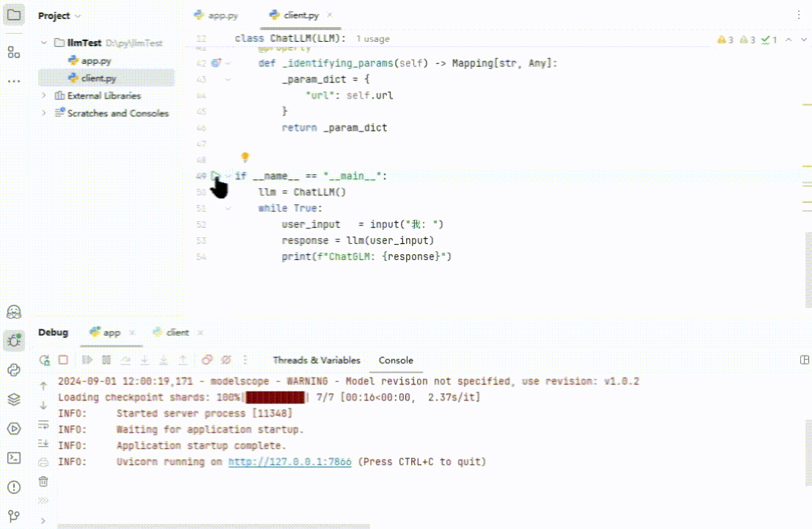Pause program in the debugger
This screenshot has height=529, width=812.
(x=106, y=359)
